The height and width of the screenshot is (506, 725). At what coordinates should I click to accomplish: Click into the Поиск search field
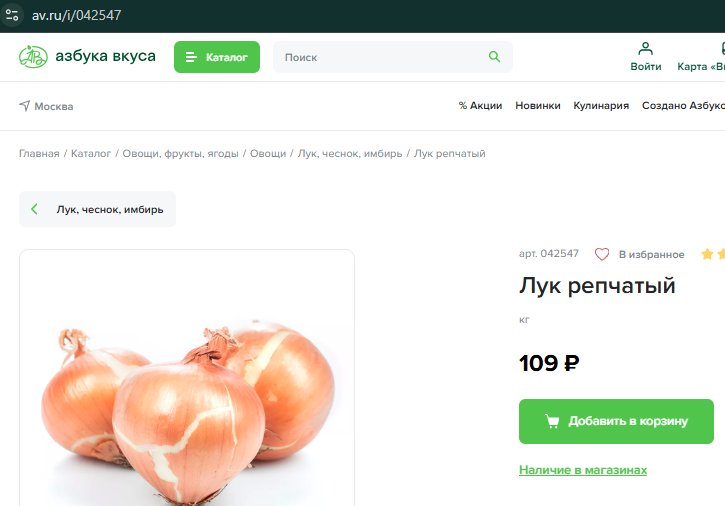pyautogui.click(x=384, y=57)
